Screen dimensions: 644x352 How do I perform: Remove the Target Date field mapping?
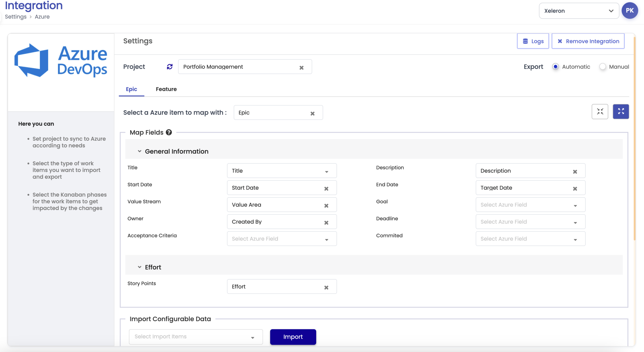click(x=575, y=189)
